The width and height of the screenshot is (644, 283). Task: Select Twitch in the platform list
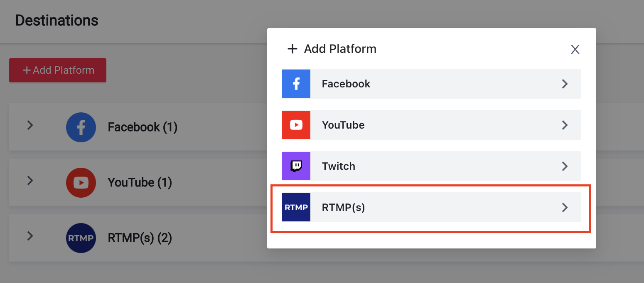pyautogui.click(x=432, y=166)
